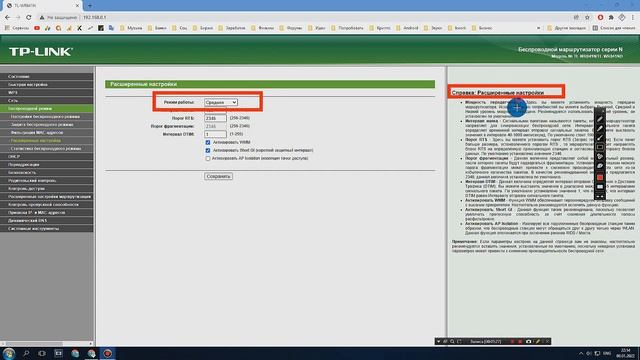Open Родительский контроль menu item

(x=47, y=180)
